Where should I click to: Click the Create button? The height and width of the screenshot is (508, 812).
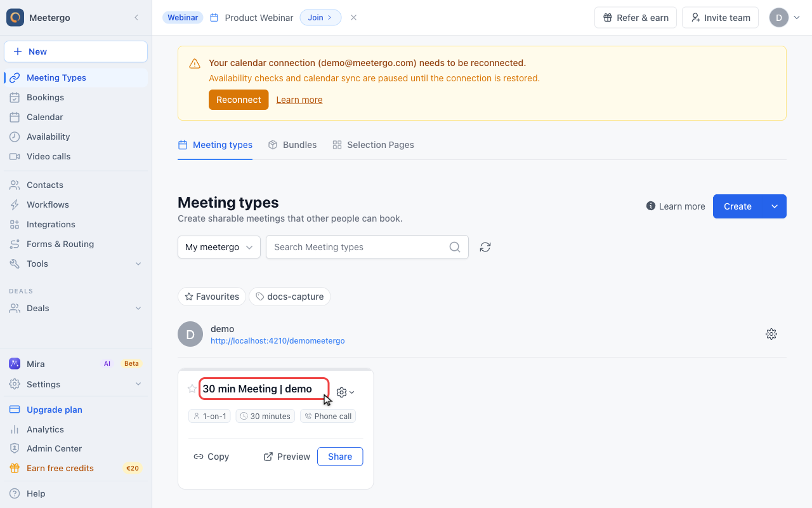click(738, 206)
